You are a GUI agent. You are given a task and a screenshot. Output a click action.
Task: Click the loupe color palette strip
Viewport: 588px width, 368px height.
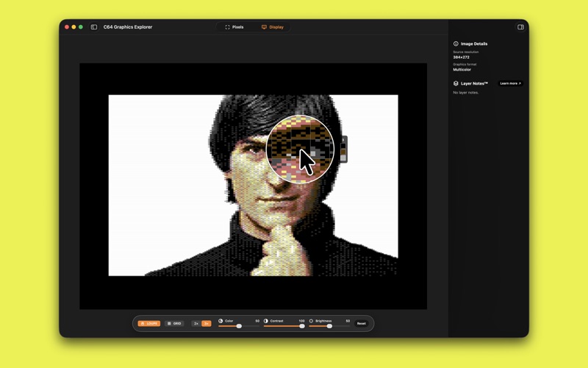[x=343, y=149]
